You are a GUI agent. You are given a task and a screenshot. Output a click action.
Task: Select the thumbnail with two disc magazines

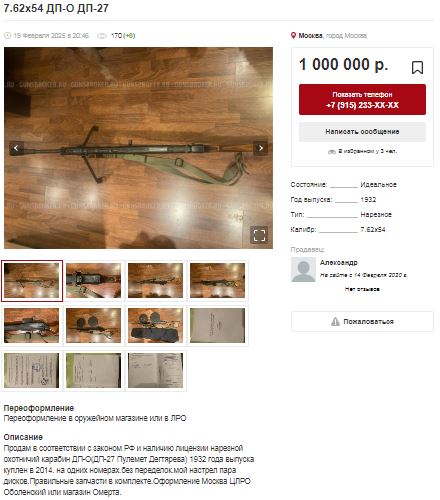click(93, 325)
